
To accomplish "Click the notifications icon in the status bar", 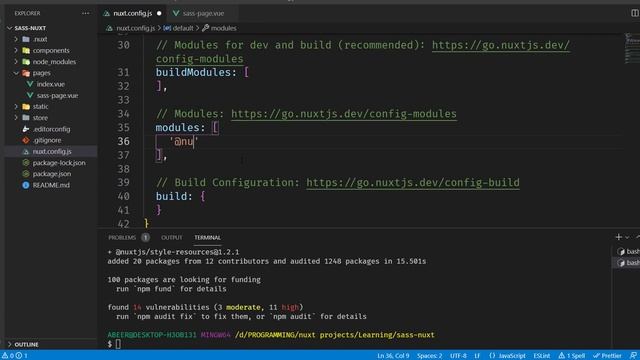I will pos(633,356).
